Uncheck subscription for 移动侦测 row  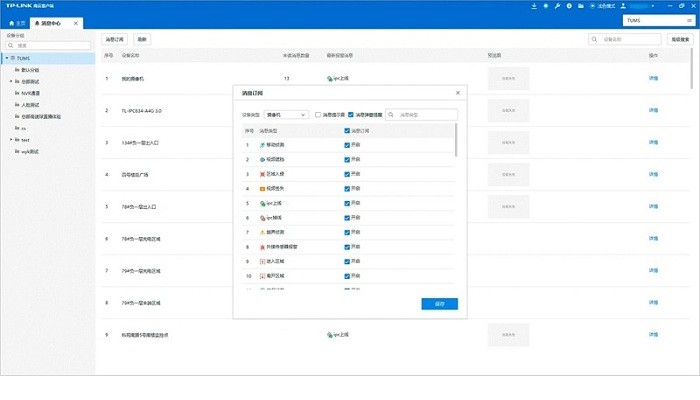click(x=346, y=145)
